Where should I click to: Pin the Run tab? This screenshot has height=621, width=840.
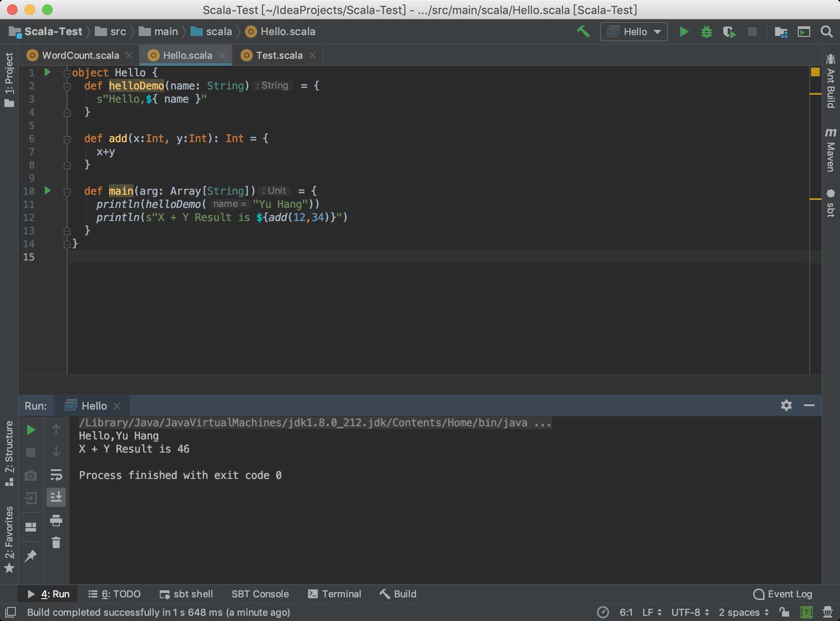[31, 556]
